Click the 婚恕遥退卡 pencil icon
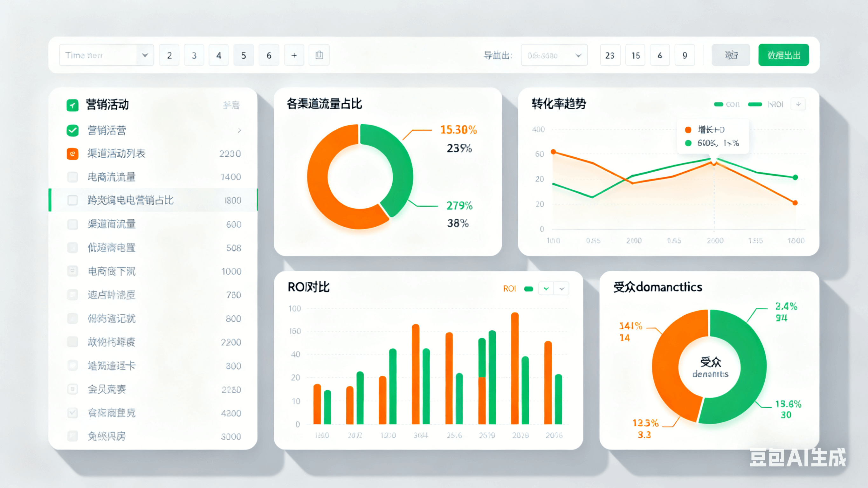The width and height of the screenshot is (868, 488). coord(72,365)
